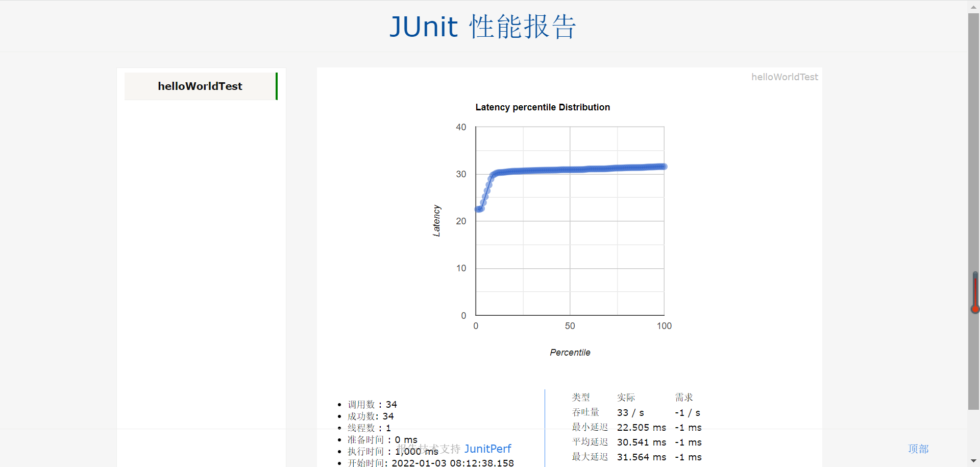Click the -1 / s requirement value
Viewport: 980px width, 467px height.
point(688,412)
